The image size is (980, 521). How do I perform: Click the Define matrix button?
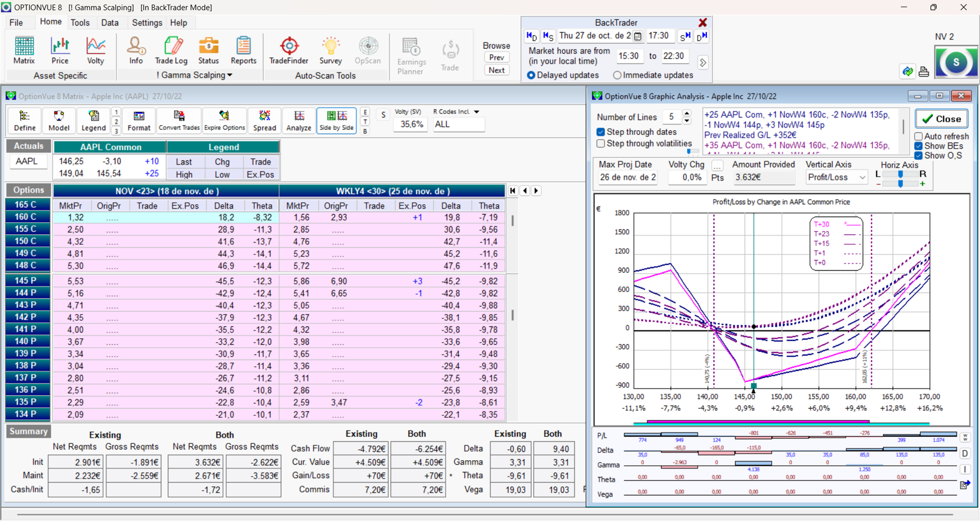[x=25, y=121]
